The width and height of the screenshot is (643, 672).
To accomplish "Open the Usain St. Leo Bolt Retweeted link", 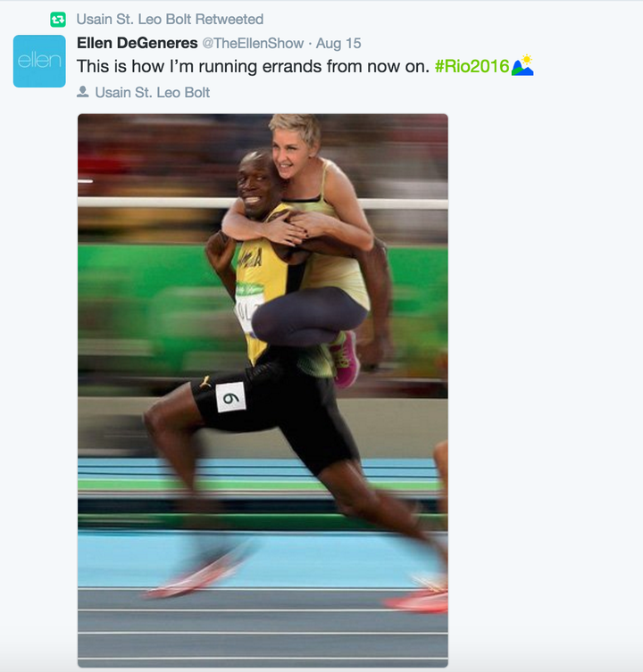I will pos(170,20).
